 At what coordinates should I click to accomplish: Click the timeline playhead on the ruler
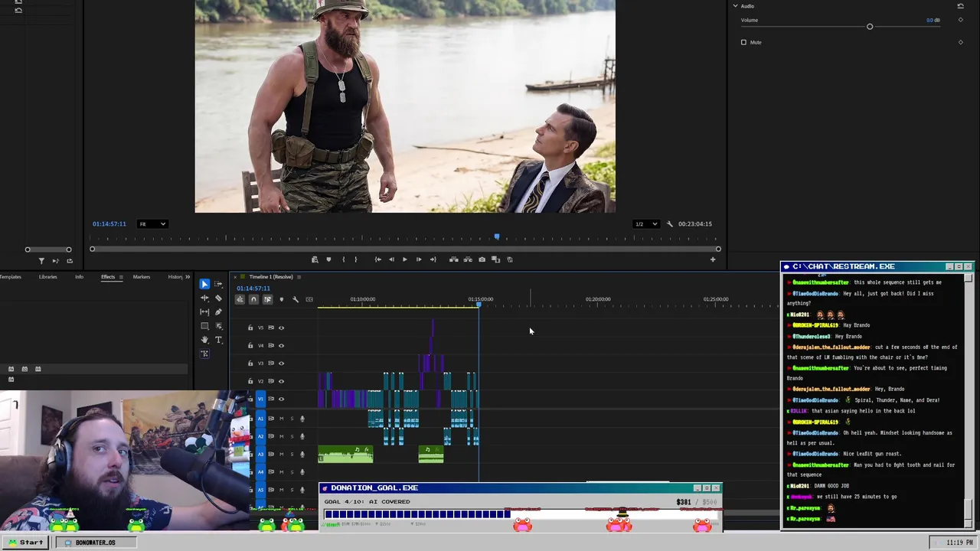point(479,305)
